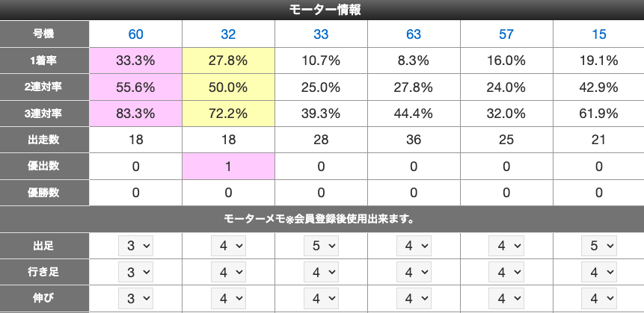Expand 出足 dropdown for motor 63
Image resolution: width=644 pixels, height=313 pixels.
[x=414, y=245]
